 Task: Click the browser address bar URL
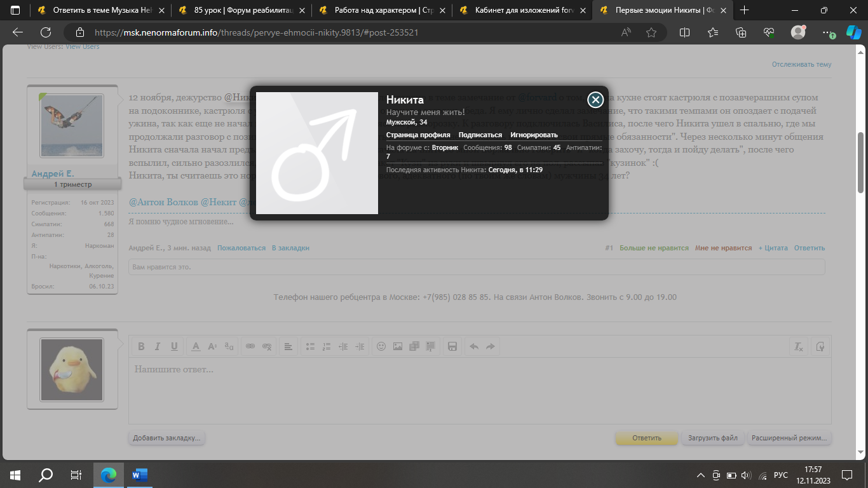pos(256,32)
